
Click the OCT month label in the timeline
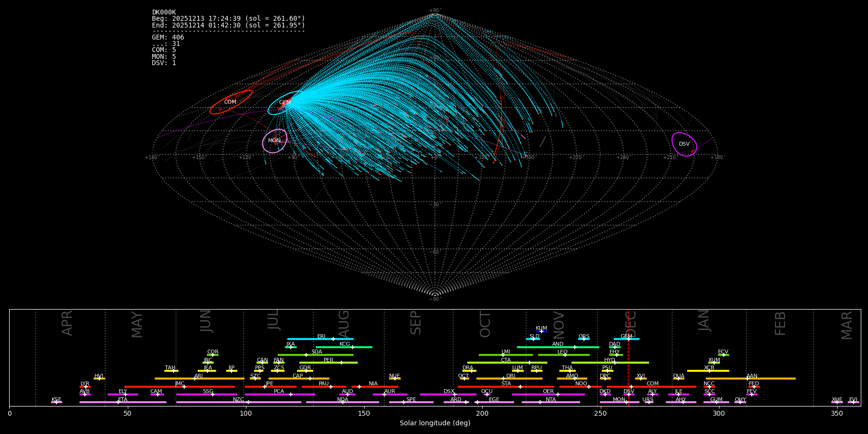[485, 324]
